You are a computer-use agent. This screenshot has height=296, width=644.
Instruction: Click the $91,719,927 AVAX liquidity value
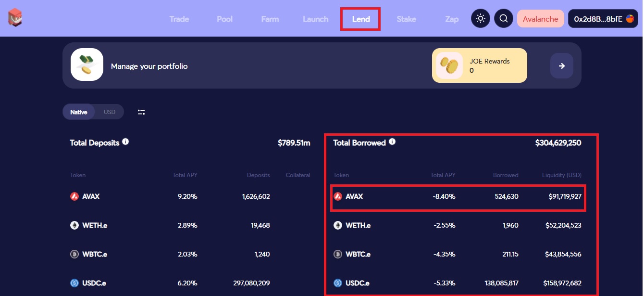pos(565,196)
